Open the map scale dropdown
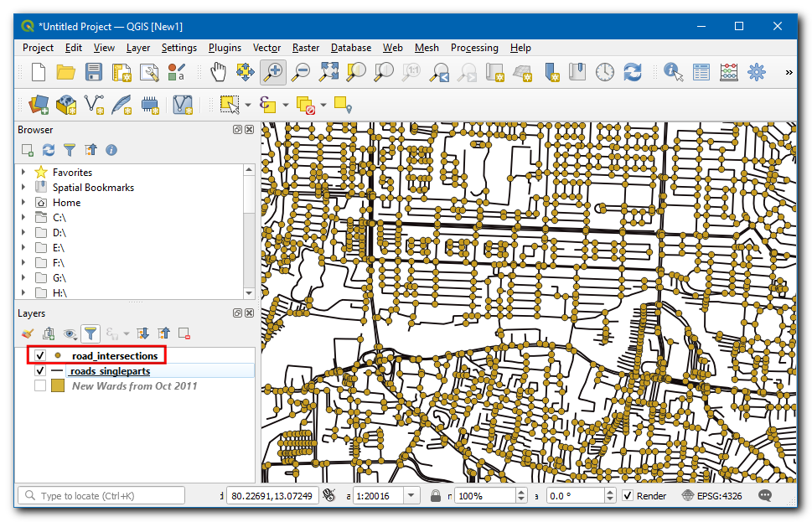This screenshot has height=522, width=812. coord(411,496)
